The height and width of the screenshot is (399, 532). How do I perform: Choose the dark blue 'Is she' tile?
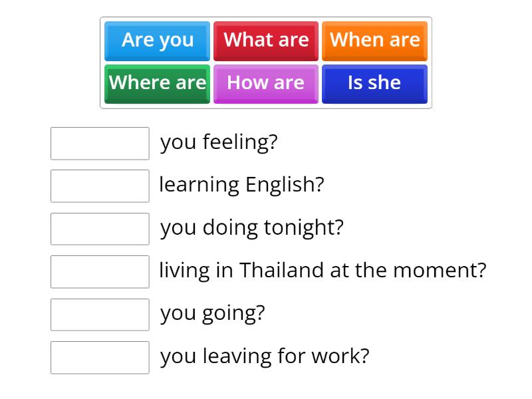click(374, 84)
